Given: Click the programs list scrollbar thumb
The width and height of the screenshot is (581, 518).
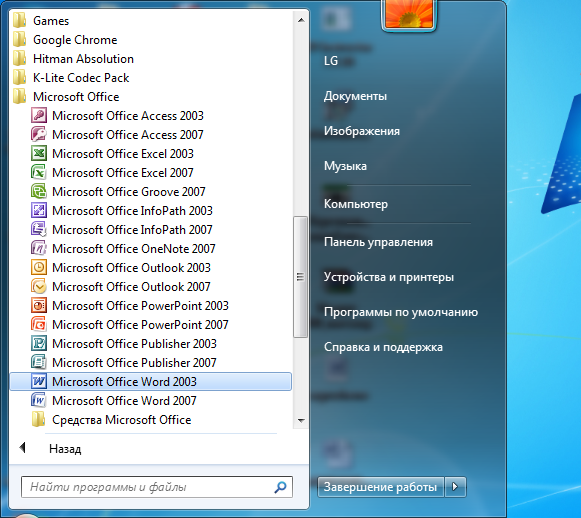Looking at the screenshot, I should click(x=301, y=277).
